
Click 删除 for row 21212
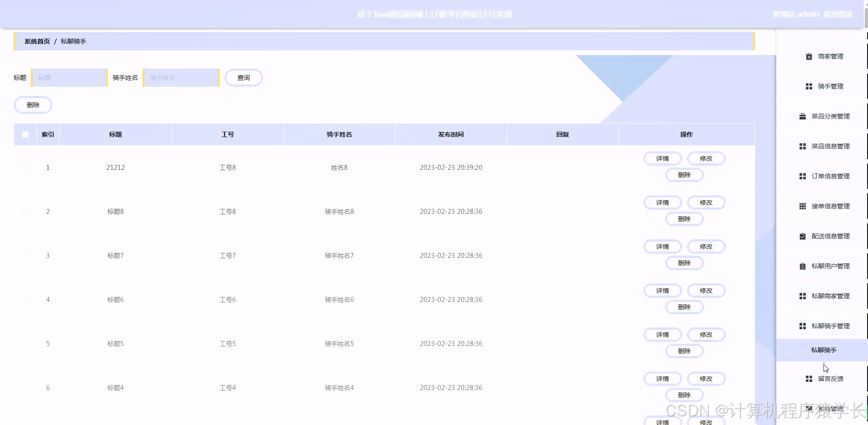(x=684, y=175)
